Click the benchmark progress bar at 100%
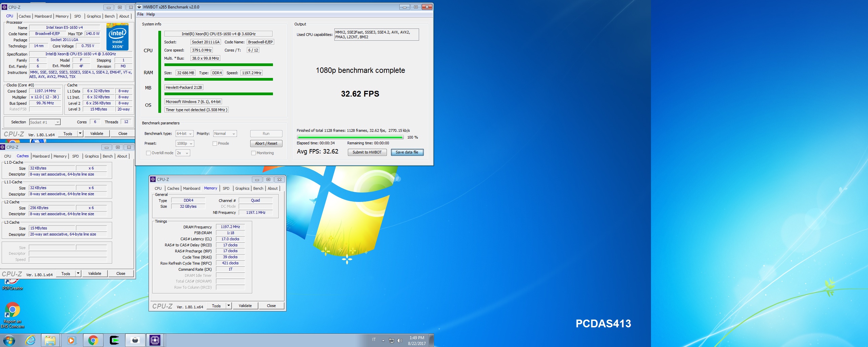This screenshot has width=868, height=347. (350, 137)
